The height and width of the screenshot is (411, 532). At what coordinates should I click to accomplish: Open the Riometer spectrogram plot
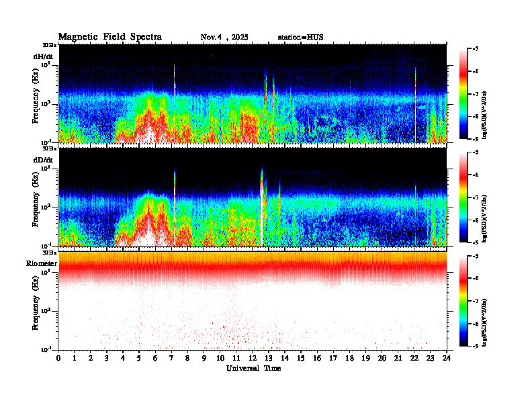point(253,301)
